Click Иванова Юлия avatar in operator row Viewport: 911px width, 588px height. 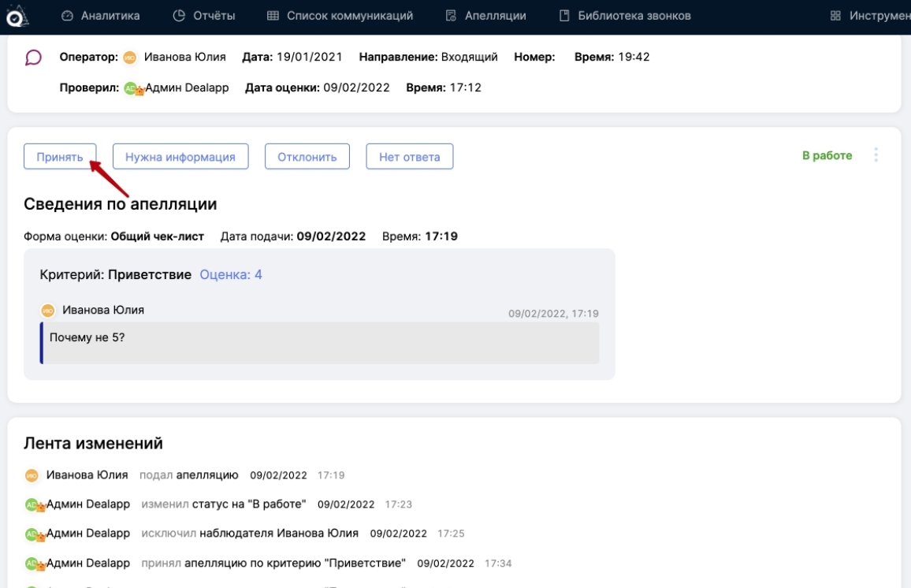pyautogui.click(x=130, y=58)
